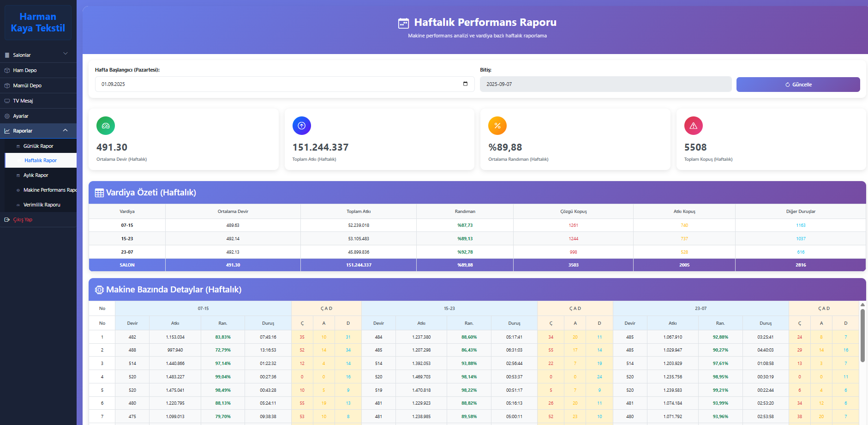Click the table icon in Vardiya Özeti header
This screenshot has width=868, height=425.
coord(99,193)
